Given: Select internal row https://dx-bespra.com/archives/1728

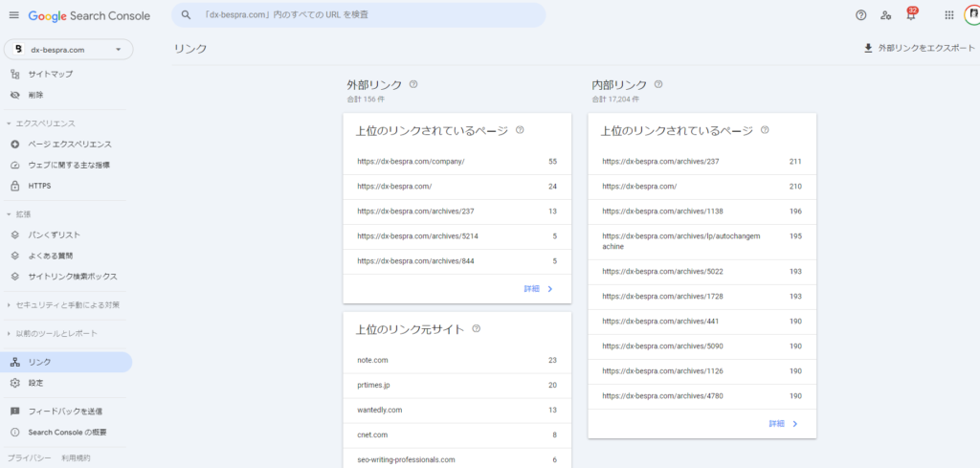Looking at the screenshot, I should click(702, 297).
